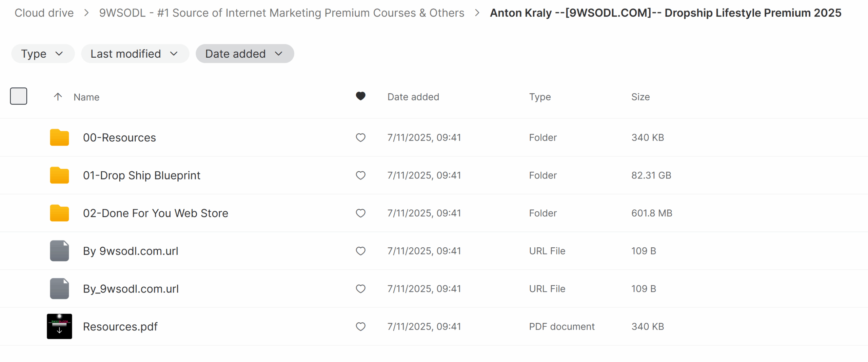Toggle favorite heart for Resources.pdf
This screenshot has height=362, width=868.
(360, 326)
